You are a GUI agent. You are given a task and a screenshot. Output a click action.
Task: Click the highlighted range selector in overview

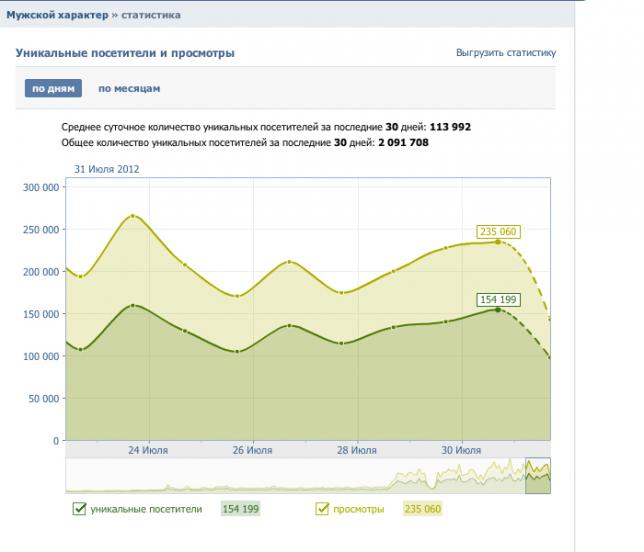click(x=538, y=476)
